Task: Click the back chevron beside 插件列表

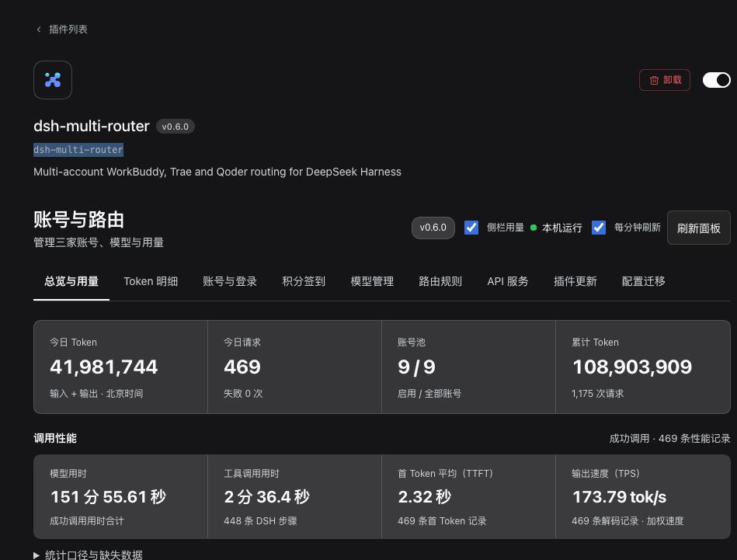Action: click(x=39, y=30)
